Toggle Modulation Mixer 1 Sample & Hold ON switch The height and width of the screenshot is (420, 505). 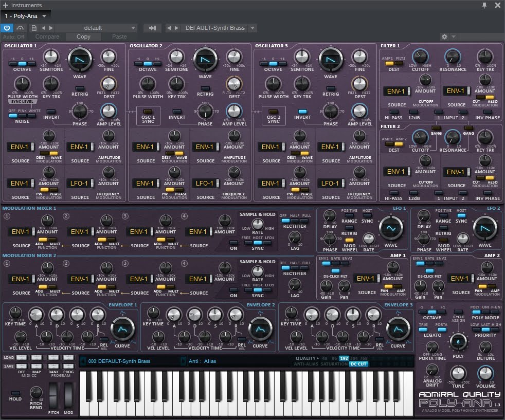[233, 243]
